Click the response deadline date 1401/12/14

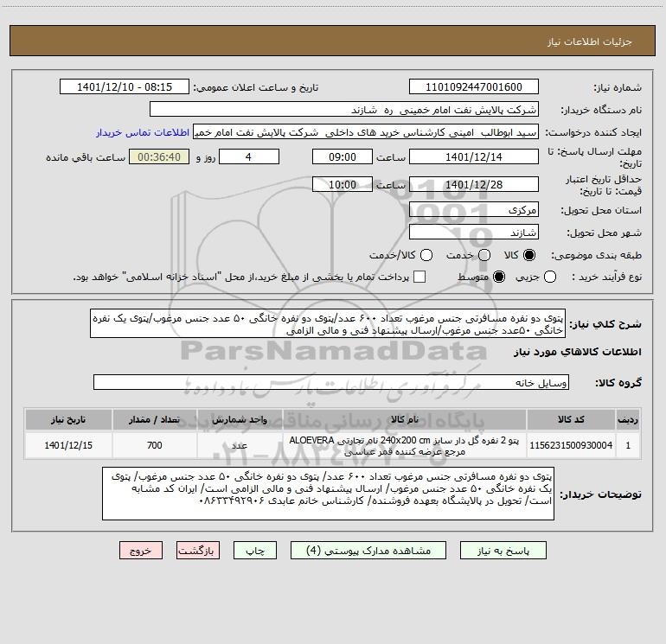click(x=474, y=157)
